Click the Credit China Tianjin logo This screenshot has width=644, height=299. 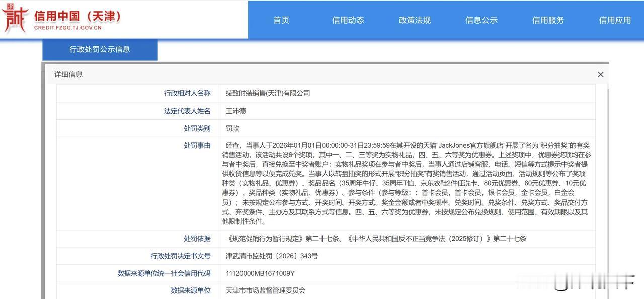(62, 19)
